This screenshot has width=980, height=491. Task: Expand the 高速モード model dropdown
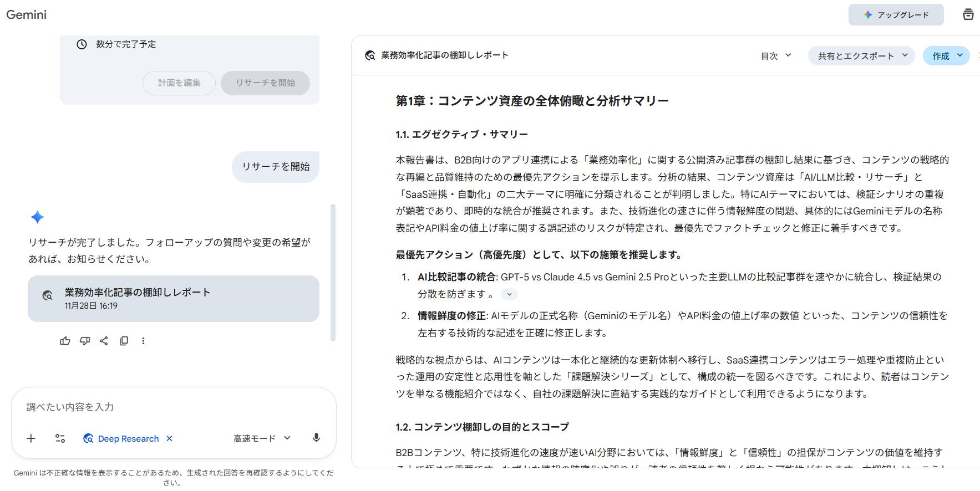coord(262,438)
